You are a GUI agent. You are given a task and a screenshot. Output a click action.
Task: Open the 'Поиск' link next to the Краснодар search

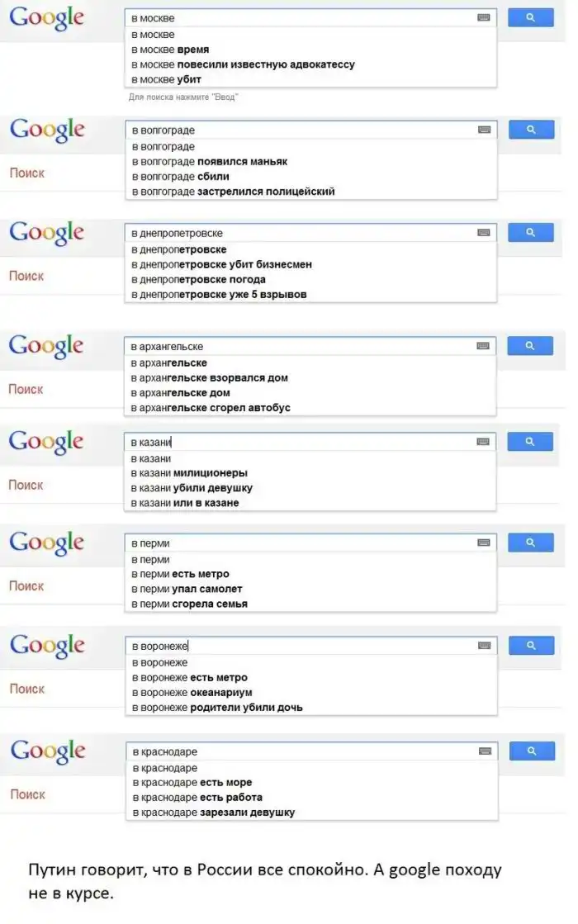27,794
